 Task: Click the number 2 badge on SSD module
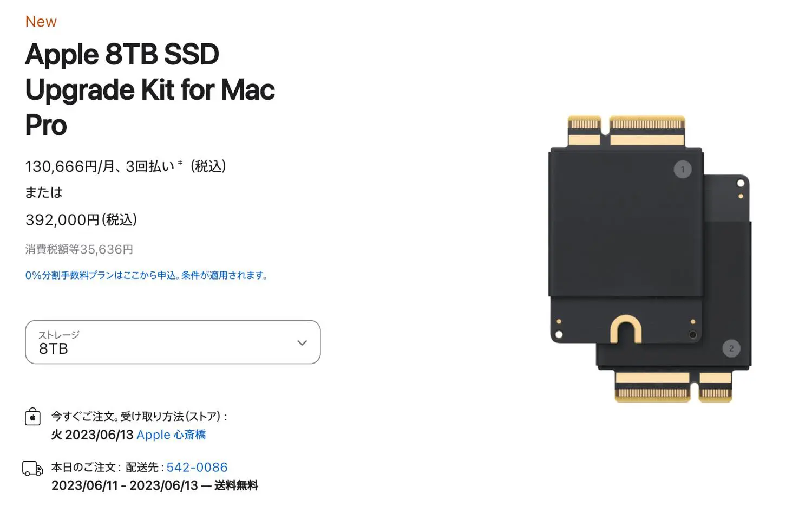[x=731, y=348]
